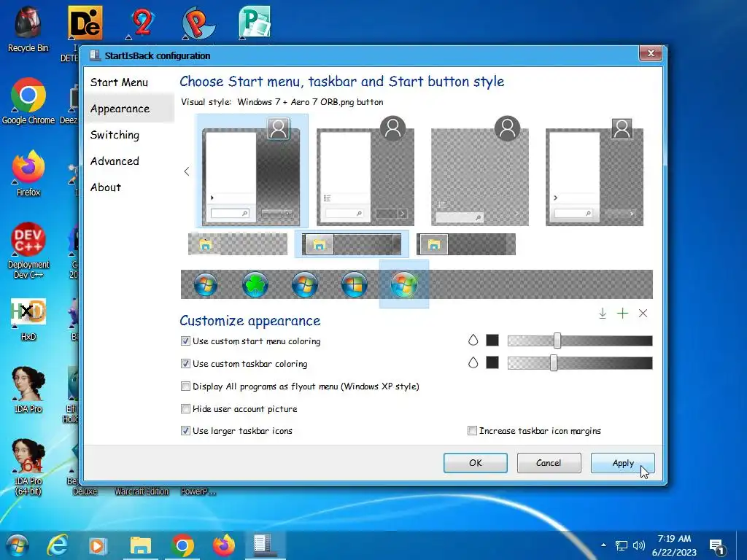Open the volume tray icon
The height and width of the screenshot is (560, 747).
point(639,545)
